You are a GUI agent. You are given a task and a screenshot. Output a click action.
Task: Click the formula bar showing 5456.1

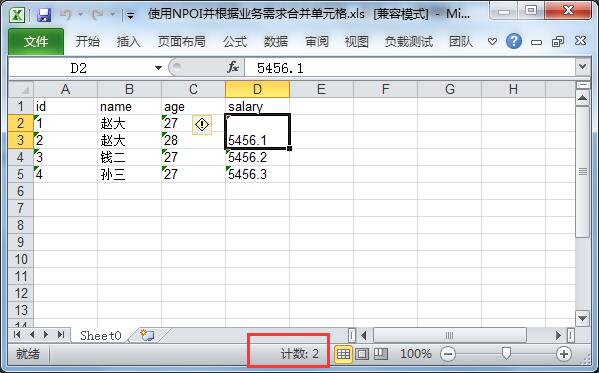(x=410, y=68)
